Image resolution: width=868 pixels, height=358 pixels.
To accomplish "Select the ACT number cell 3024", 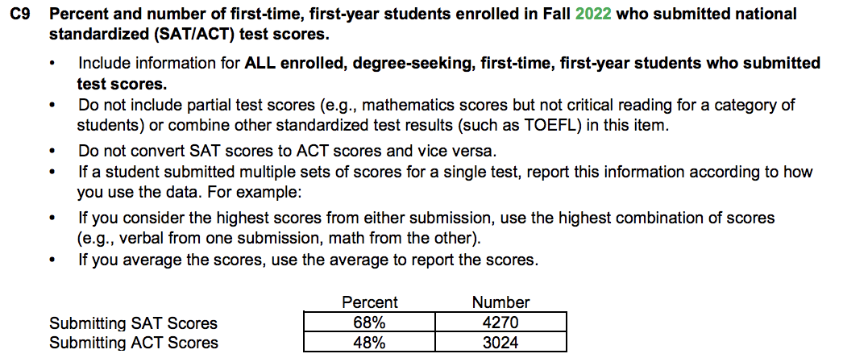I will (500, 342).
